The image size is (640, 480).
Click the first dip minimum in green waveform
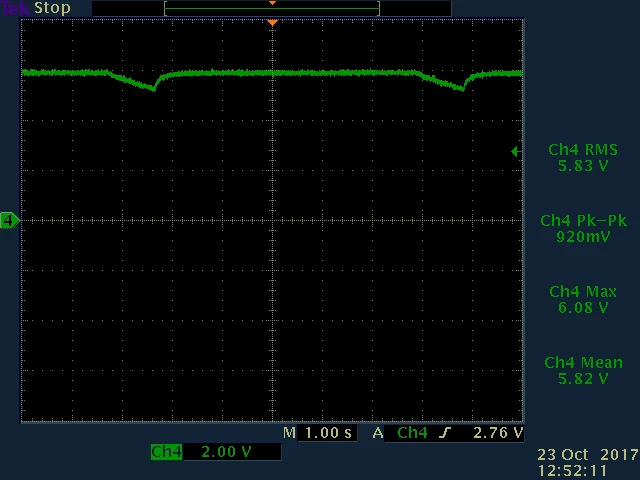click(x=154, y=89)
